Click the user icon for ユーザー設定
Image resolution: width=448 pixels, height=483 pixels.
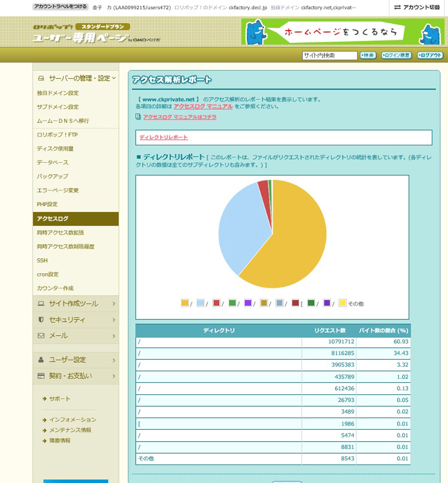click(x=41, y=360)
